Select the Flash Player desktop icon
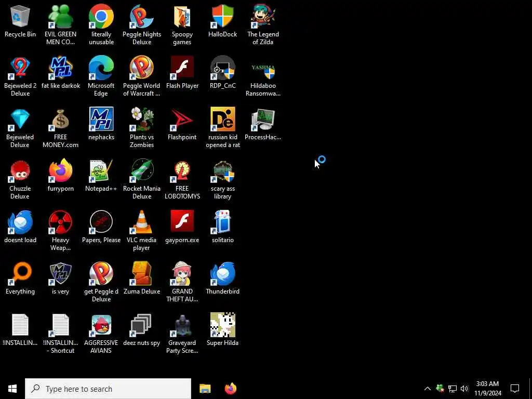This screenshot has width=532, height=399. pos(182,68)
